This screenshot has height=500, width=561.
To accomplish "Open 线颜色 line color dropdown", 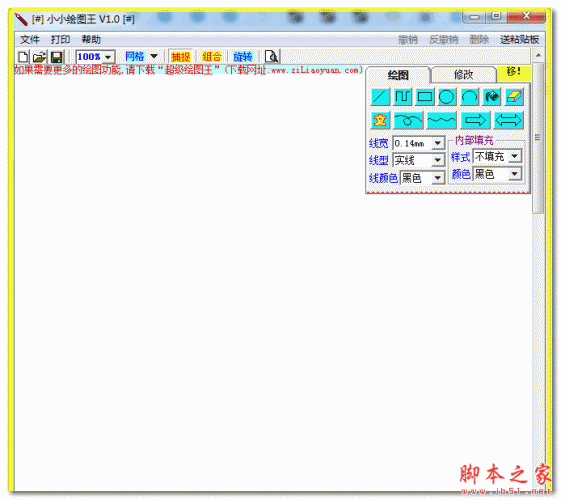I will (x=438, y=178).
